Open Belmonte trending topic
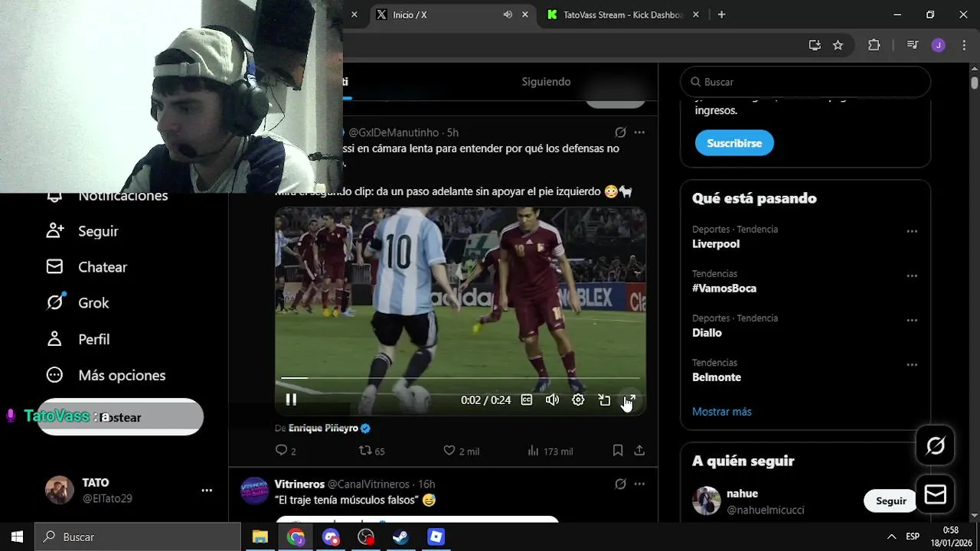Screen dimensions: 980x551 pyautogui.click(x=717, y=377)
